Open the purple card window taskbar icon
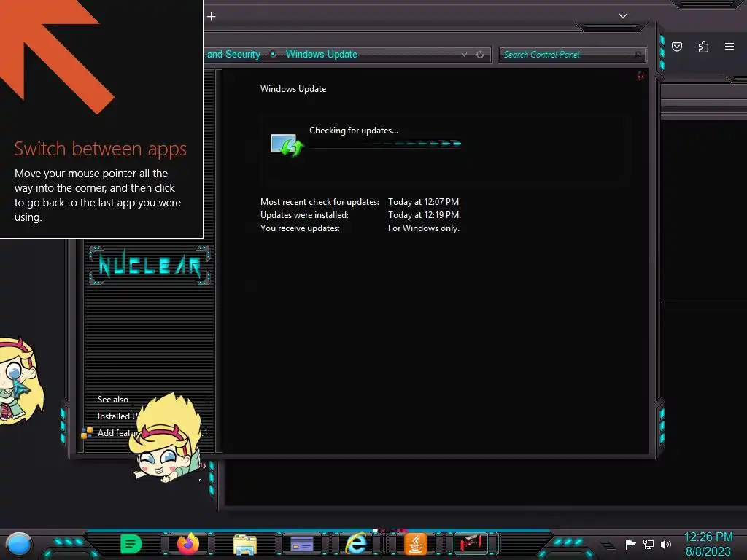Screen dimensions: 747x560 click(x=301, y=544)
